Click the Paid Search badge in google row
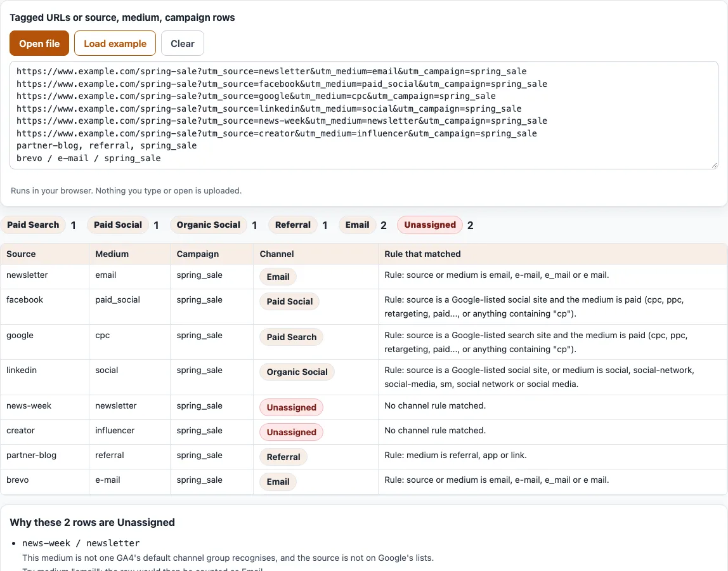 pyautogui.click(x=291, y=338)
